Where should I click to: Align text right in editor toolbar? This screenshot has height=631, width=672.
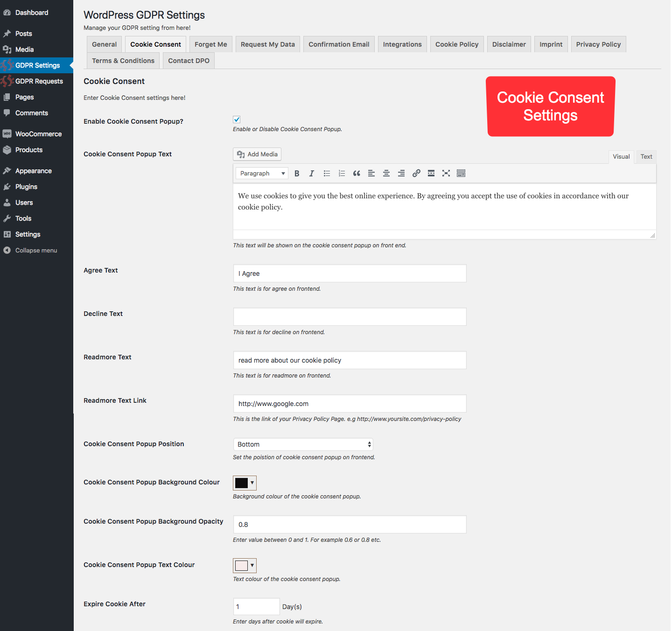click(401, 173)
